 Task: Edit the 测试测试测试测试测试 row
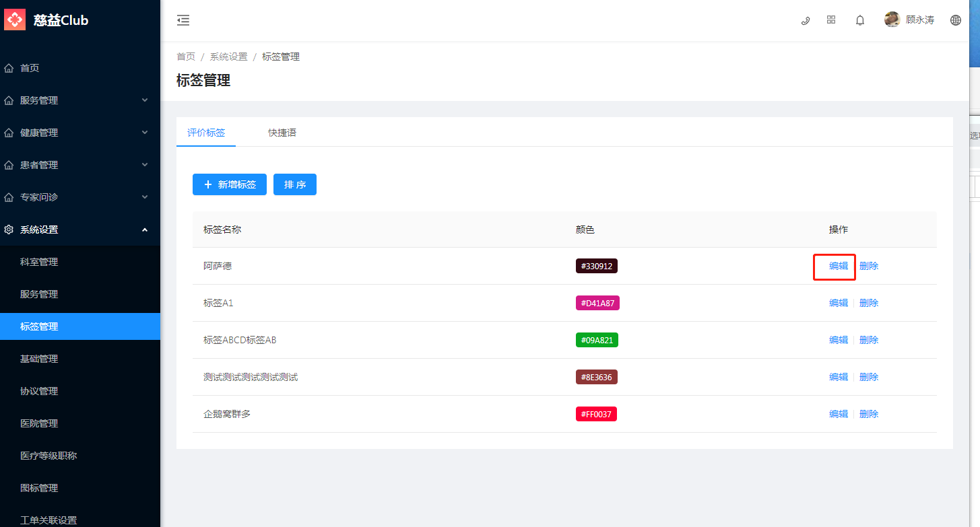click(839, 377)
